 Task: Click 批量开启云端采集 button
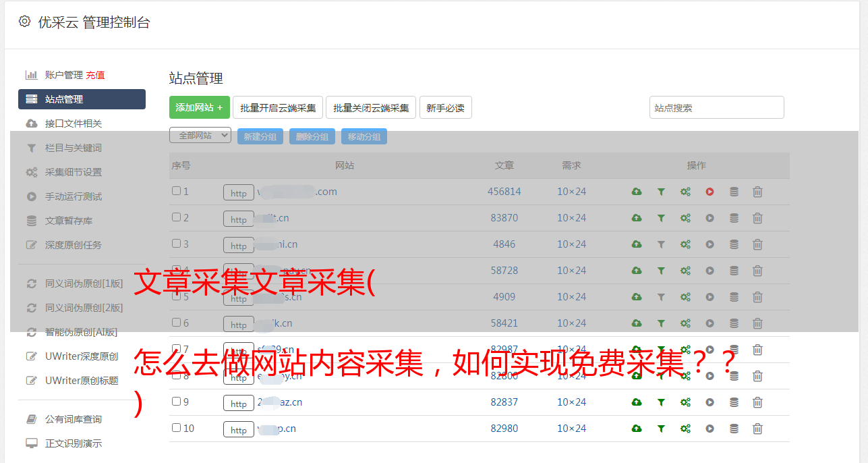[x=278, y=107]
